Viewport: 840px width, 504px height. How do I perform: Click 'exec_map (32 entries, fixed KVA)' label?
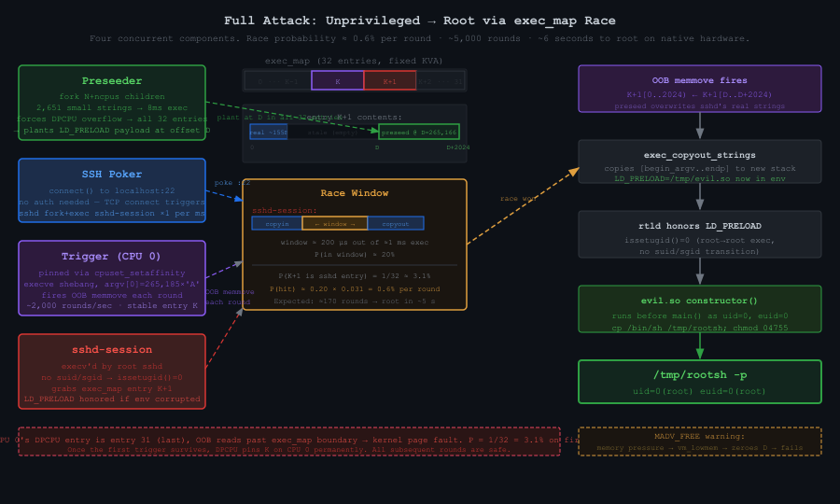(354, 61)
